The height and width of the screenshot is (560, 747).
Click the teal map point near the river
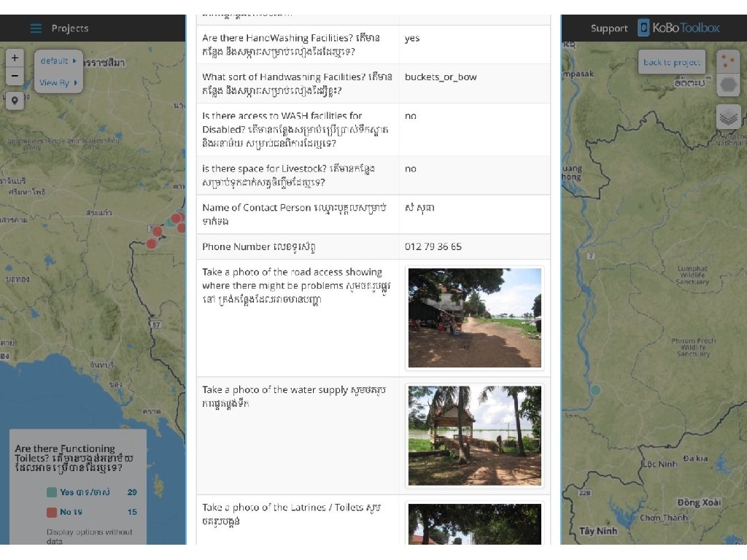[595, 390]
